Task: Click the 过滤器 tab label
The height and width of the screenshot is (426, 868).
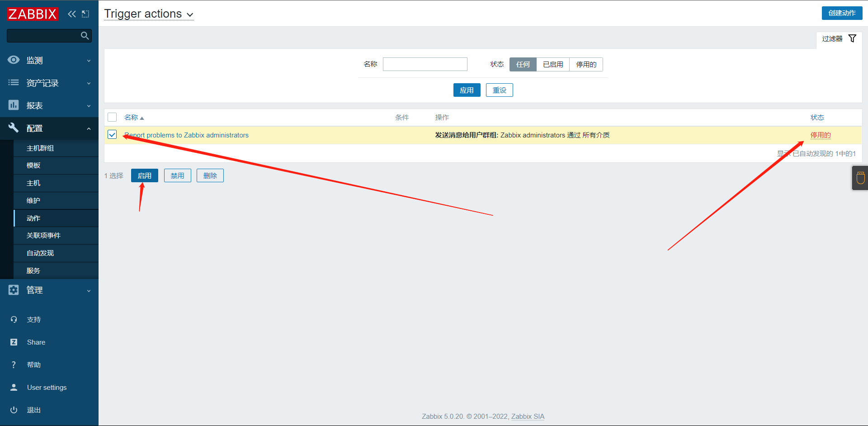Action: (832, 39)
